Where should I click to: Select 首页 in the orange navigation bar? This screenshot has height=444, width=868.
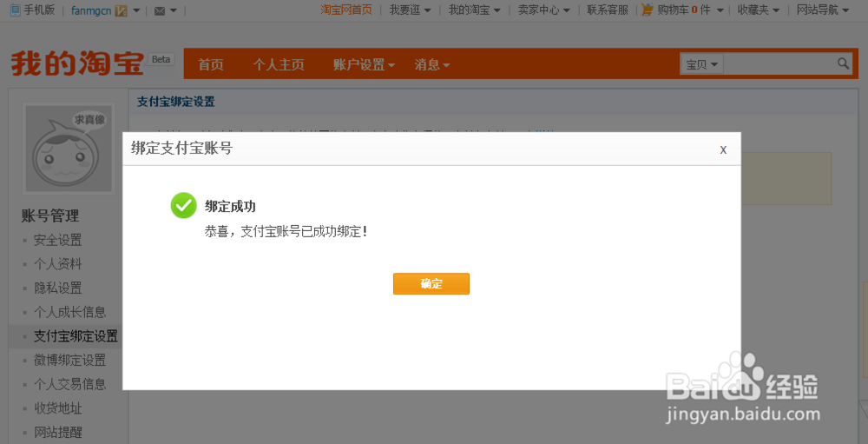pos(211,65)
